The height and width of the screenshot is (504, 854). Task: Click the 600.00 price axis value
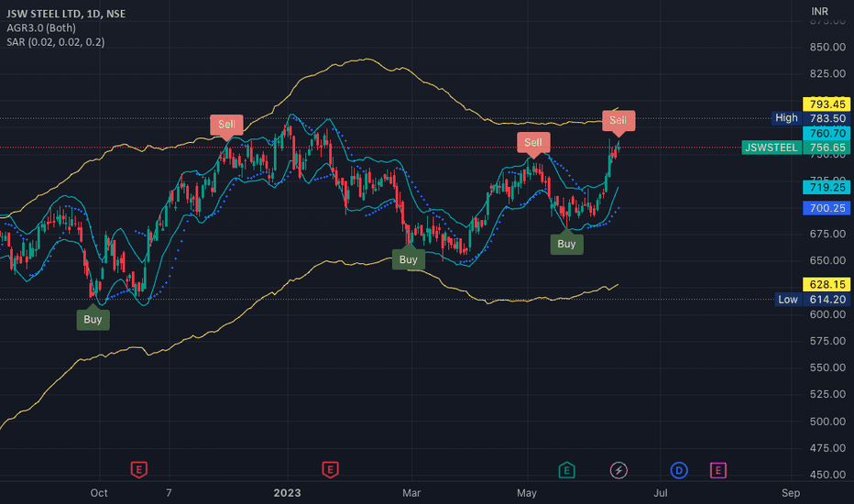pos(827,314)
